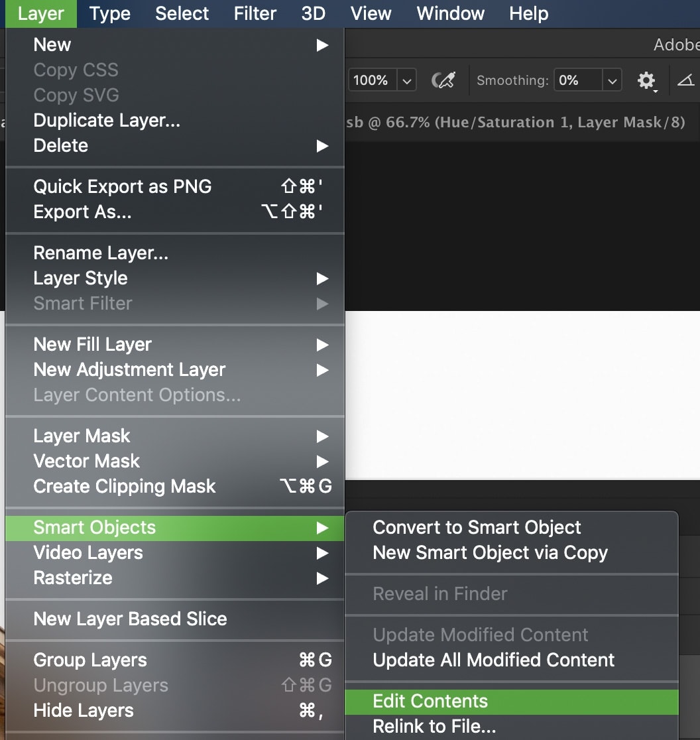Expand the Layer Mask submenu
Screen dimensions: 700x740
(175, 436)
